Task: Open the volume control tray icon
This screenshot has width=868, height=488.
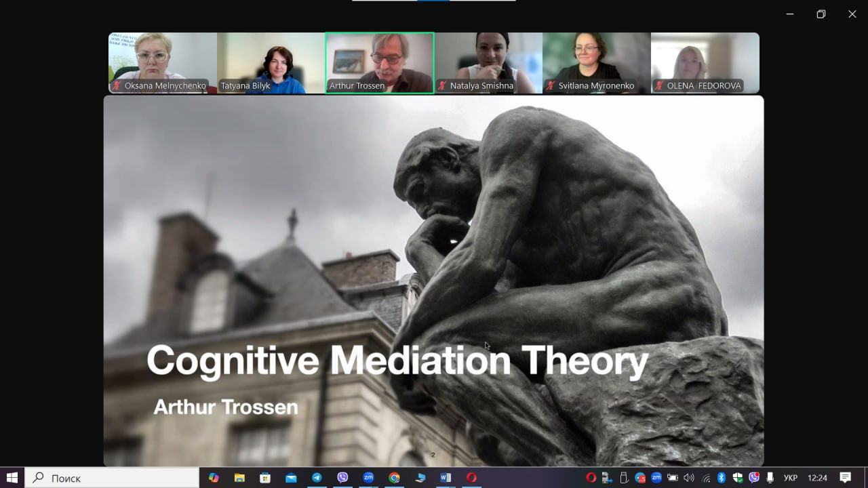Action: [689, 478]
